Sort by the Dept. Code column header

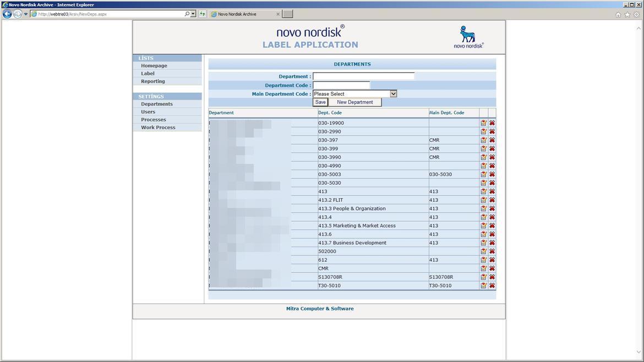(x=330, y=112)
